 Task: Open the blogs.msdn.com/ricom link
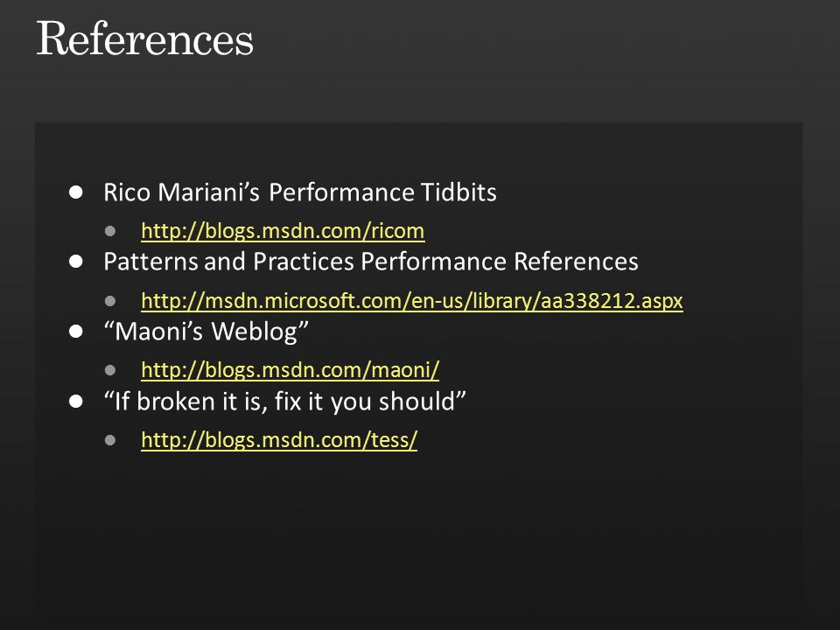coord(283,231)
